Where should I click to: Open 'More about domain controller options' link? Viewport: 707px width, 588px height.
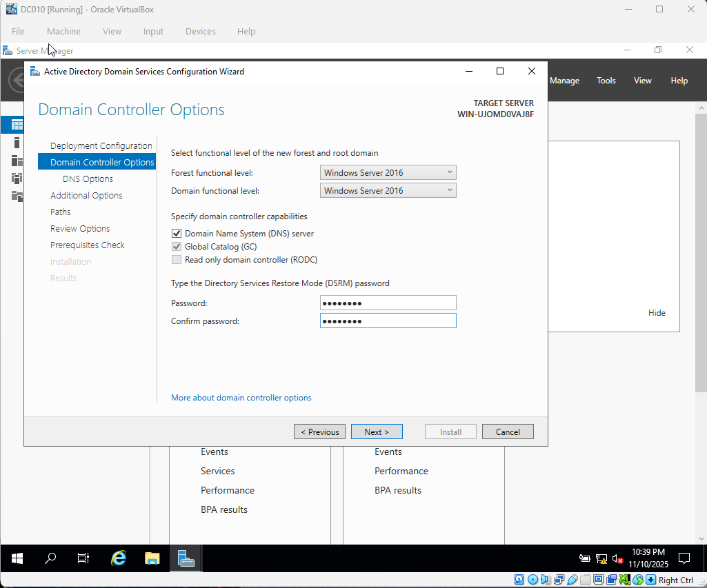coord(240,397)
